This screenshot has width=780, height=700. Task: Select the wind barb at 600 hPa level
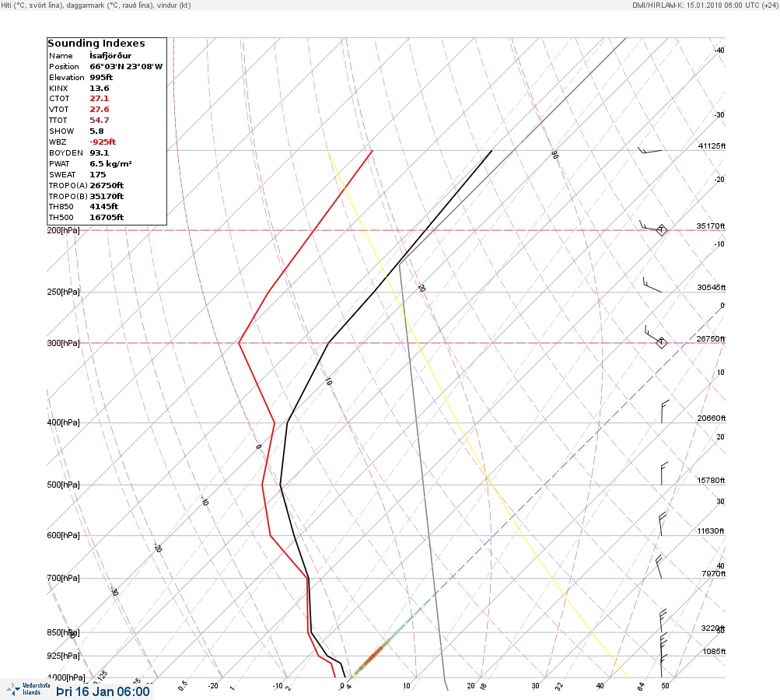click(662, 524)
